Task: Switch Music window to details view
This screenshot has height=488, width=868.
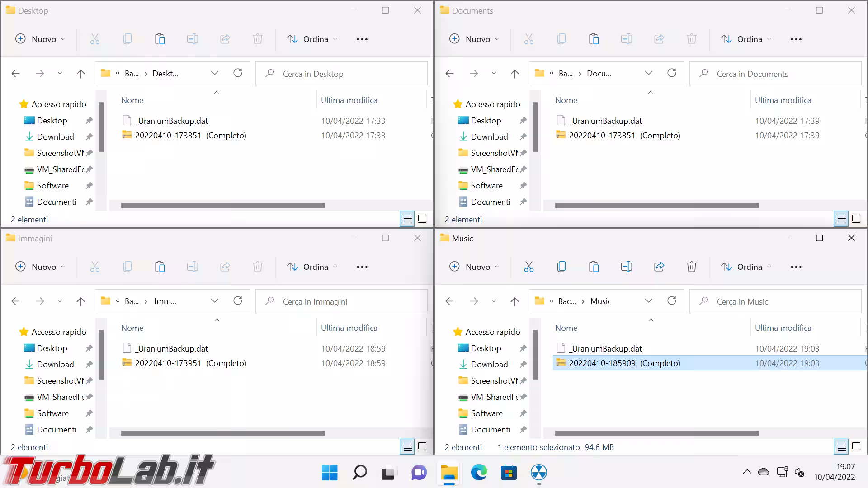Action: coord(841,447)
